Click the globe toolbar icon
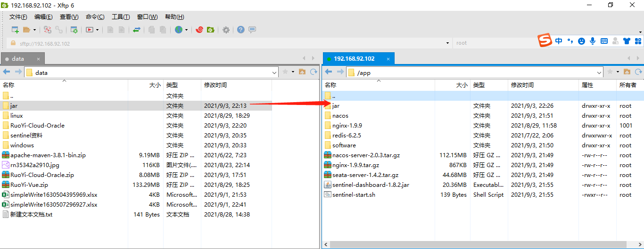This screenshot has width=644, height=249. point(179,30)
